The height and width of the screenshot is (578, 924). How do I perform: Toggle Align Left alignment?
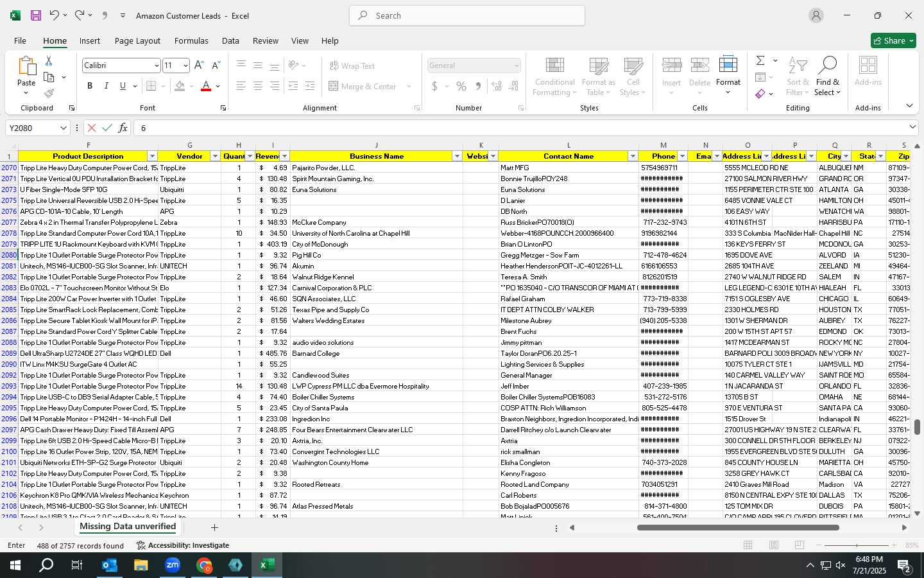[x=241, y=86]
